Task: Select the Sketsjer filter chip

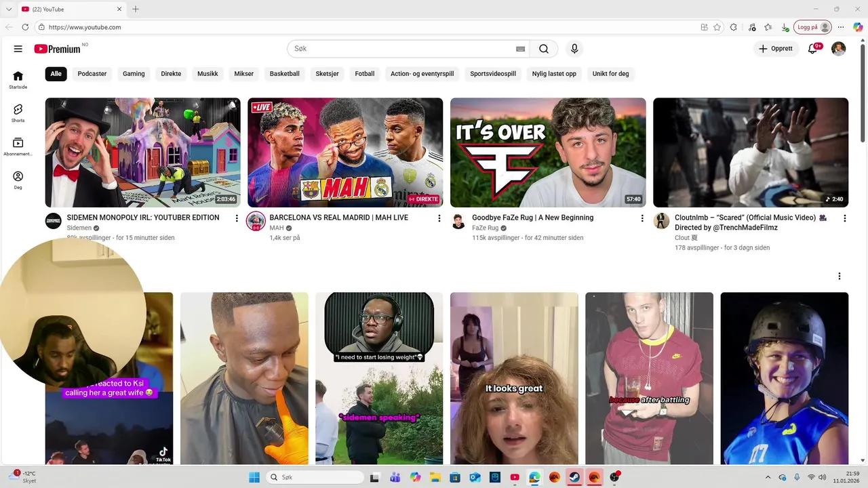Action: click(x=328, y=74)
